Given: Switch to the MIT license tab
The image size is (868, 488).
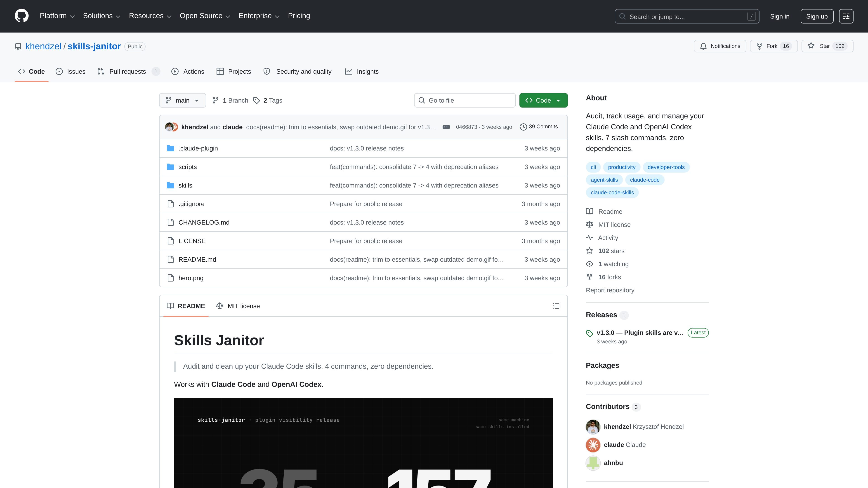Looking at the screenshot, I should pos(238,306).
